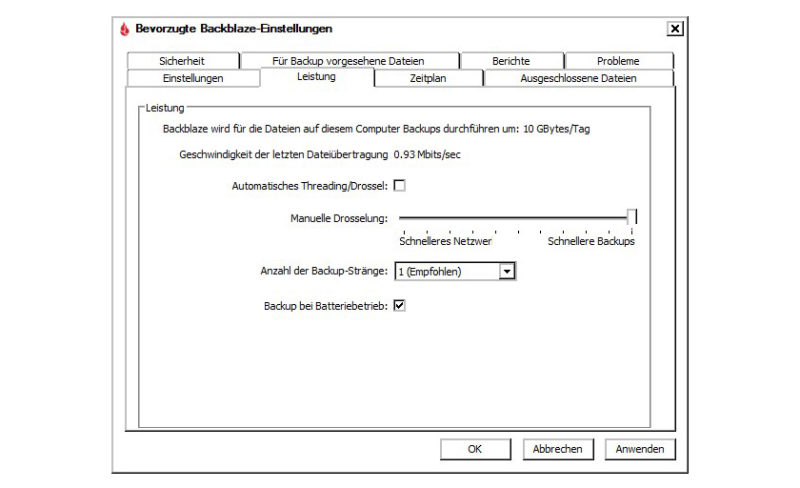800x488 pixels.
Task: Click the 'Schnellere Backups' slider label
Action: click(x=591, y=241)
